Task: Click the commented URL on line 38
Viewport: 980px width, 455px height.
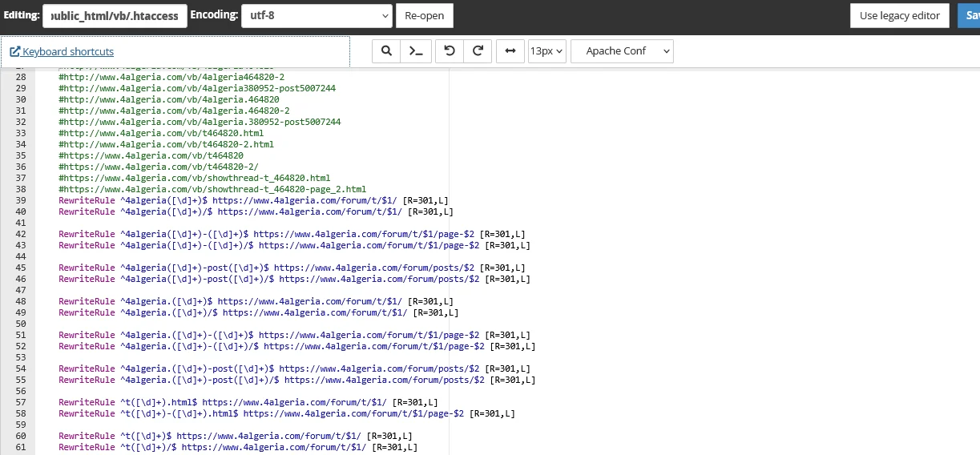Action: 212,189
